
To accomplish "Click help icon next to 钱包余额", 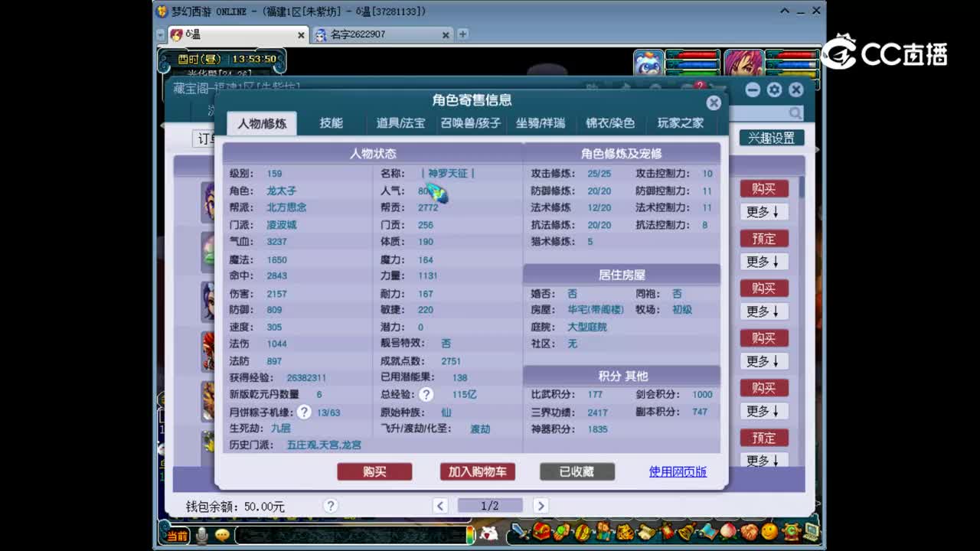I will pos(330,506).
